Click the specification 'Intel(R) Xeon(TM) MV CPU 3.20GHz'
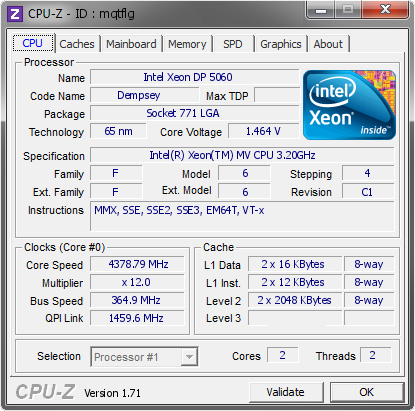 pyautogui.click(x=242, y=155)
